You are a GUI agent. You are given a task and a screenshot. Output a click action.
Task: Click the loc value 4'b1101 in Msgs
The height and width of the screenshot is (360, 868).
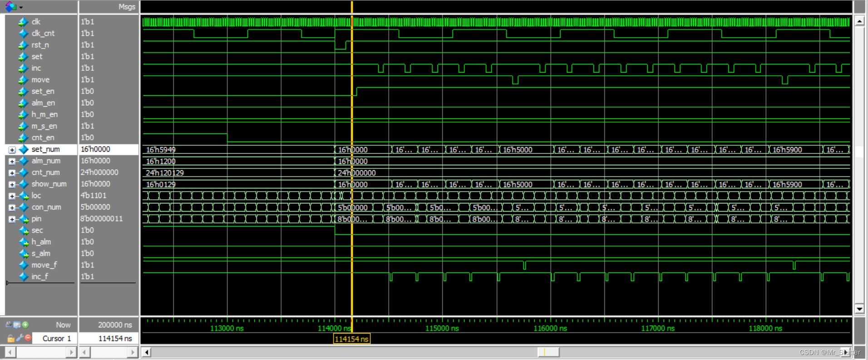coord(94,196)
